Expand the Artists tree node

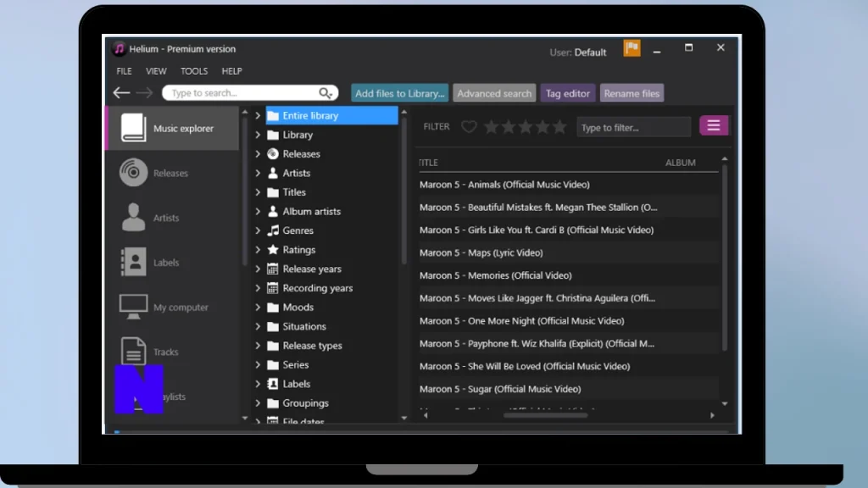(x=258, y=173)
